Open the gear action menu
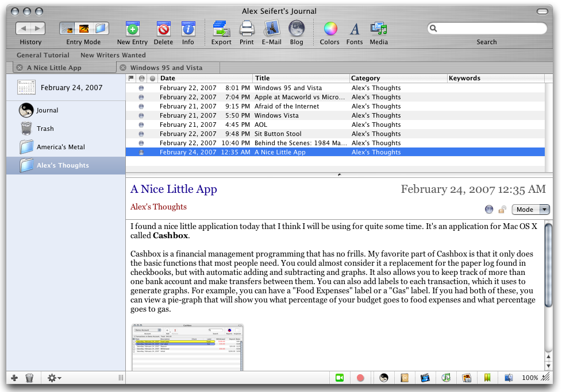The image size is (562, 392). tap(55, 378)
